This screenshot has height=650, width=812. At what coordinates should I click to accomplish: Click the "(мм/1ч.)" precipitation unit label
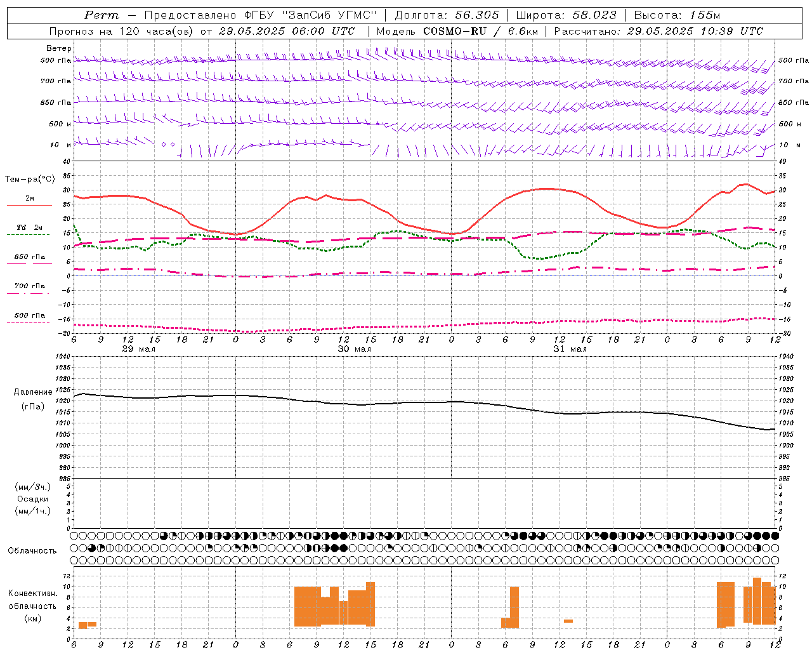[33, 511]
